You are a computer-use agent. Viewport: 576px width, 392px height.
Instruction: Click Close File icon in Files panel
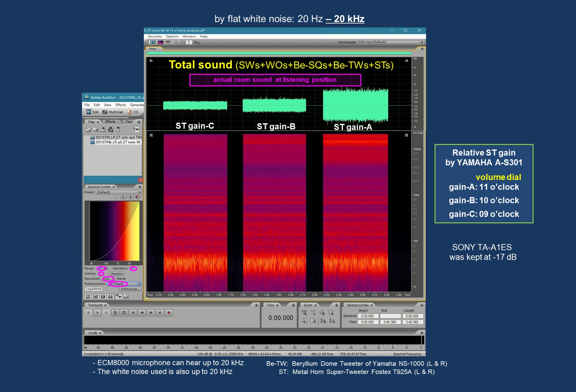[96, 130]
